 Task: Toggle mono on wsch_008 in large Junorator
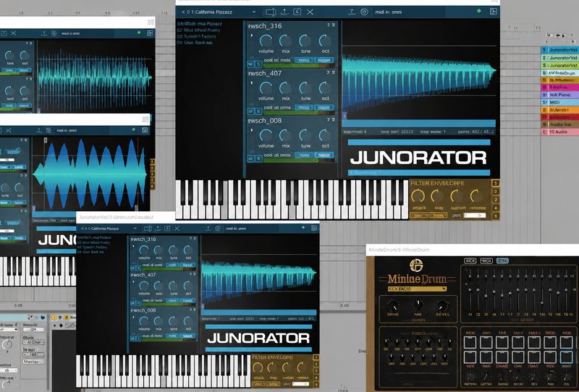click(x=303, y=155)
